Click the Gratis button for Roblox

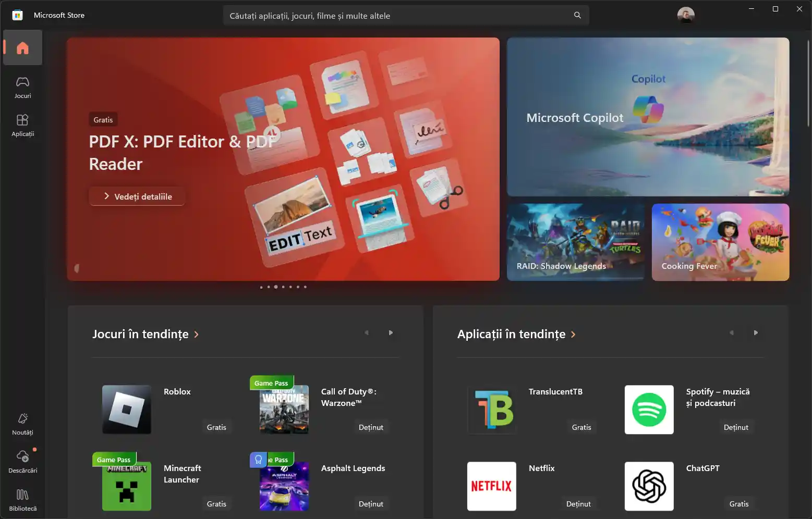(x=216, y=427)
